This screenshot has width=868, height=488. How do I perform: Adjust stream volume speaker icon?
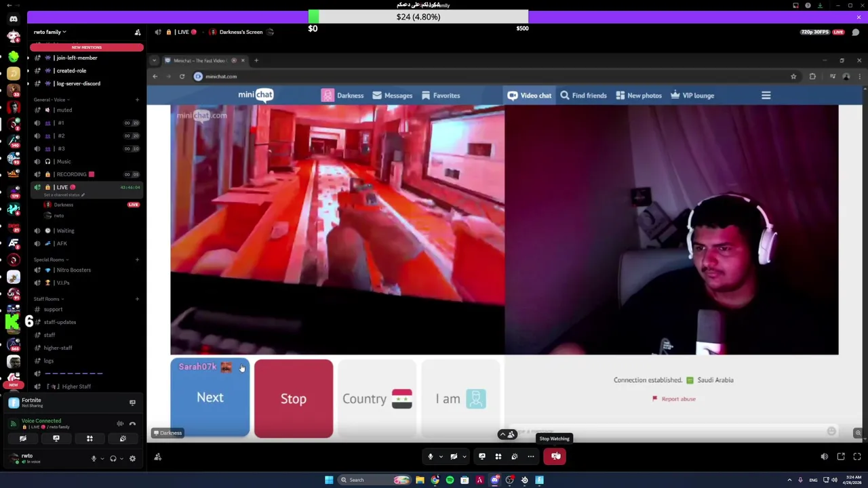[x=825, y=457]
